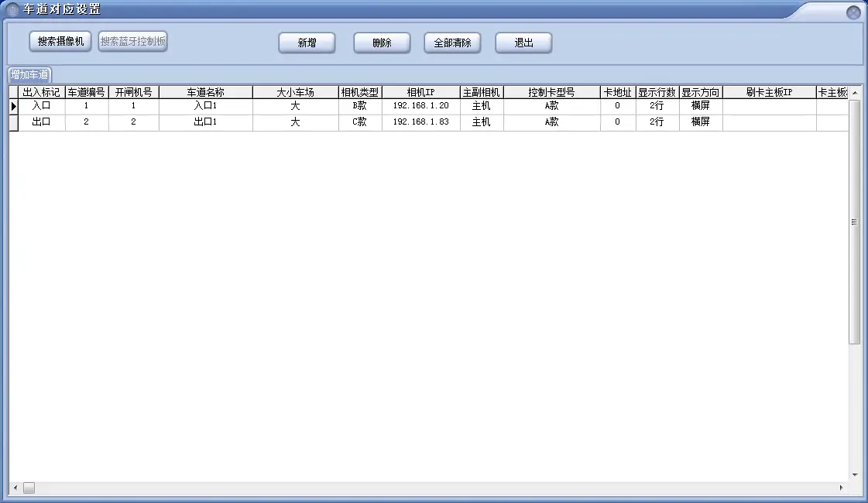Image resolution: width=868 pixels, height=503 pixels.
Task: Close the 车道对应设置 window
Action: [853, 12]
